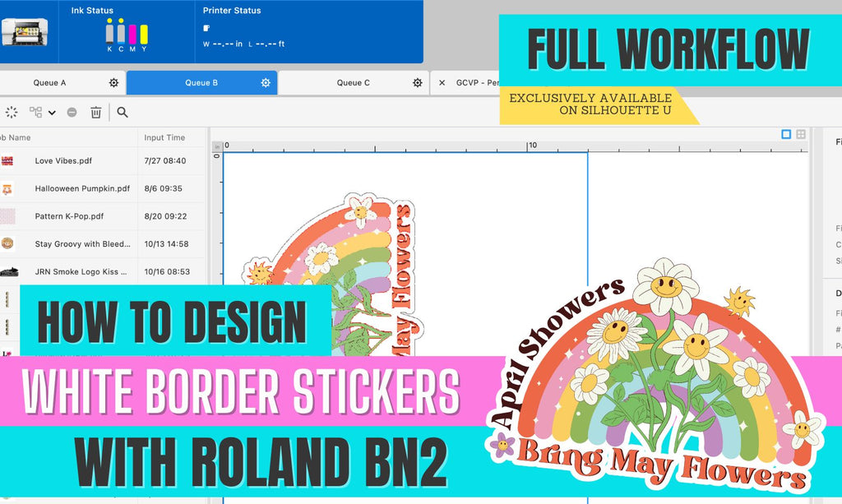The height and width of the screenshot is (504, 842).
Task: Click the 10/13 14:58 input time
Action: point(166,243)
